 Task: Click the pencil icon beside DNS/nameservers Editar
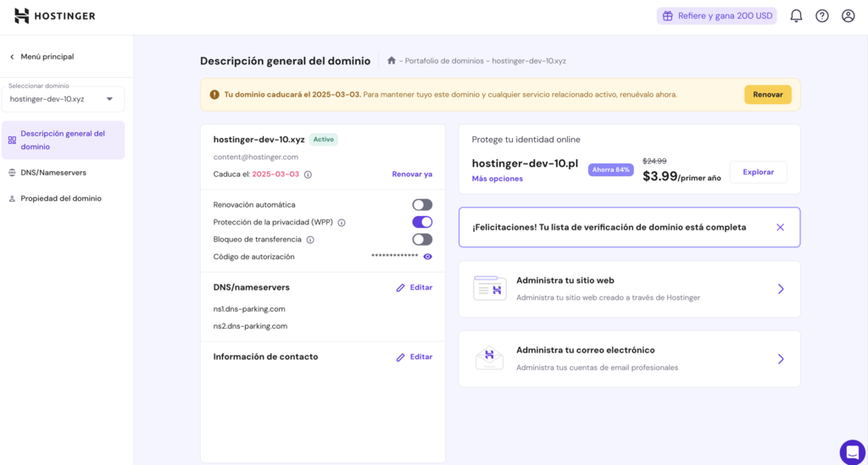click(401, 287)
